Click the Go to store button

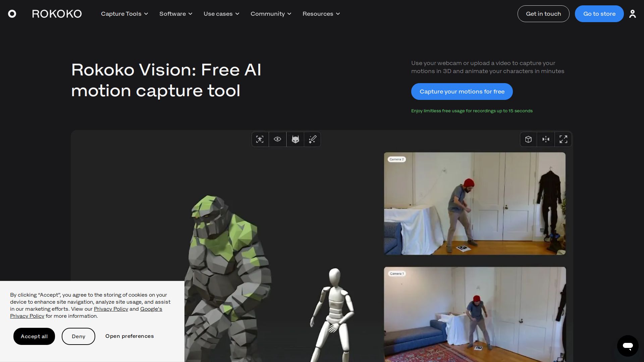(599, 14)
